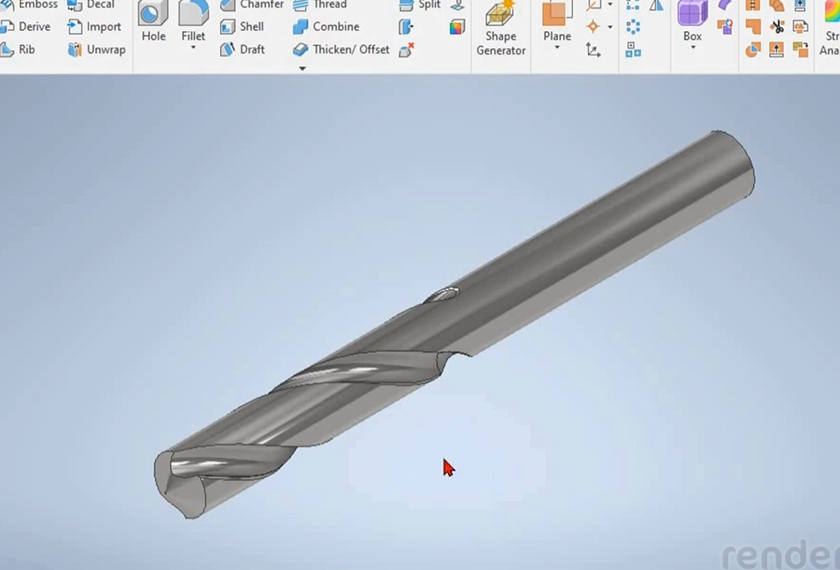Select the Hole feature tool
The height and width of the screenshot is (570, 840).
click(153, 21)
